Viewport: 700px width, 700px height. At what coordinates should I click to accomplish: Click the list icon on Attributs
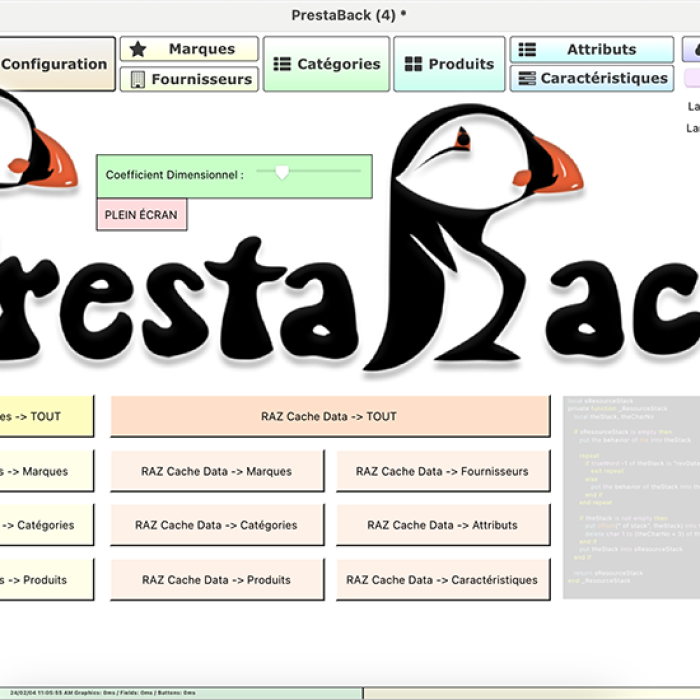pyautogui.click(x=527, y=49)
